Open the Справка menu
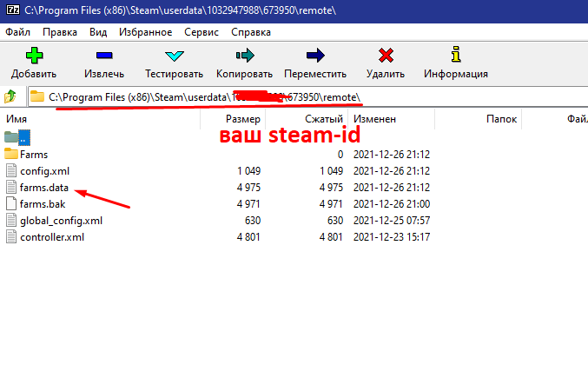This screenshot has width=588, height=371. [x=251, y=32]
